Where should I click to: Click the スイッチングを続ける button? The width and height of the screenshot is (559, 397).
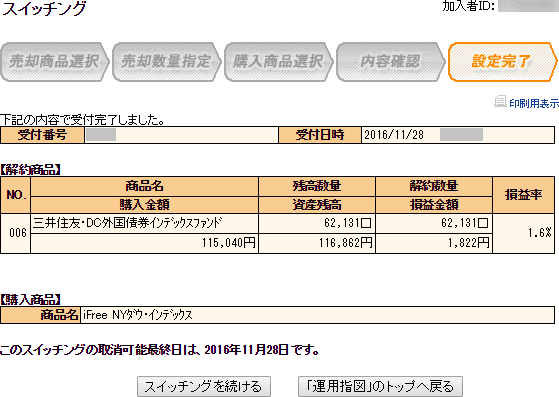(x=204, y=386)
